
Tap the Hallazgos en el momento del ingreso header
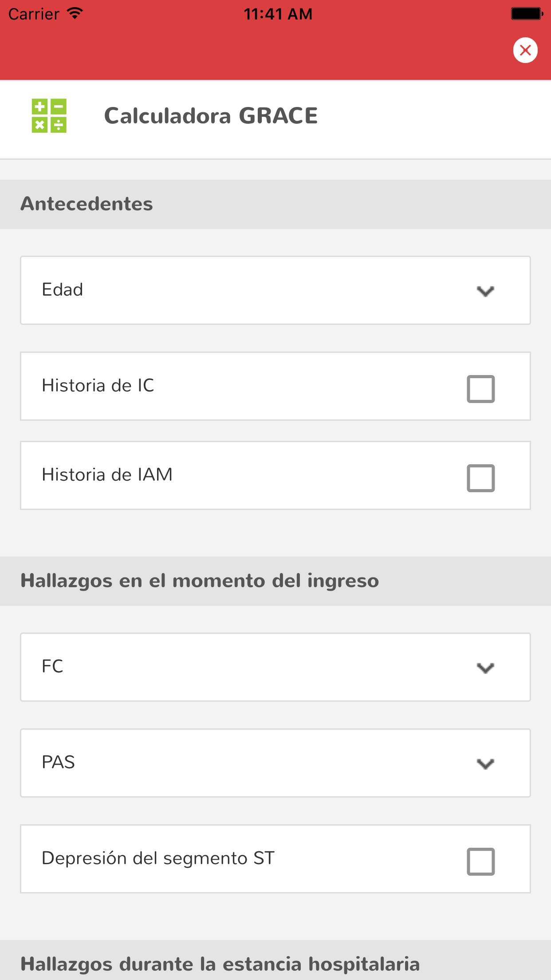pos(200,581)
